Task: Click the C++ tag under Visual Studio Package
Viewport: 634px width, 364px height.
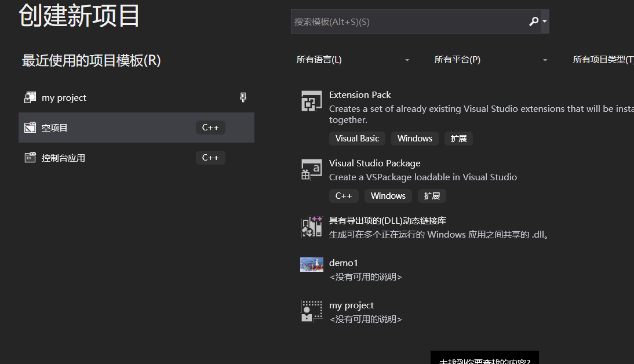Action: point(344,196)
